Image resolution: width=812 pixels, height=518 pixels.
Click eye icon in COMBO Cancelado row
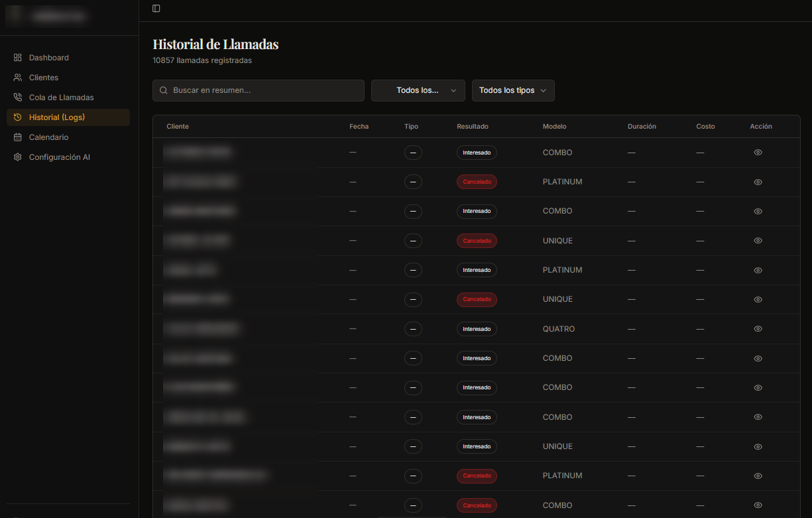click(758, 505)
